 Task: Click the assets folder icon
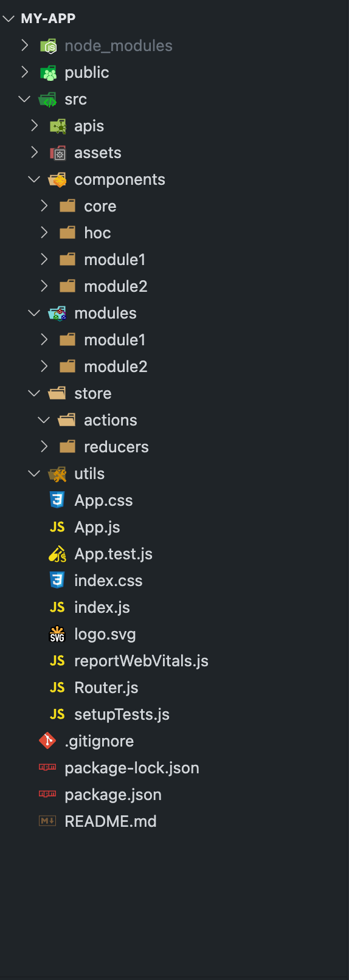pyautogui.click(x=58, y=153)
